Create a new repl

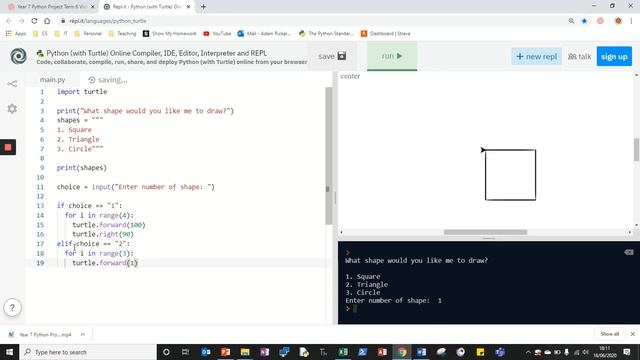pyautogui.click(x=536, y=57)
